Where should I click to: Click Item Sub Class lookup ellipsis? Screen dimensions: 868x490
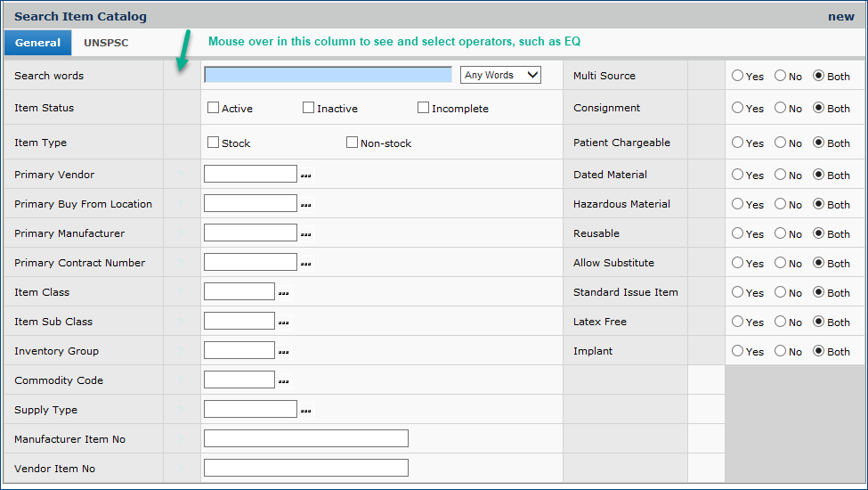pos(284,323)
